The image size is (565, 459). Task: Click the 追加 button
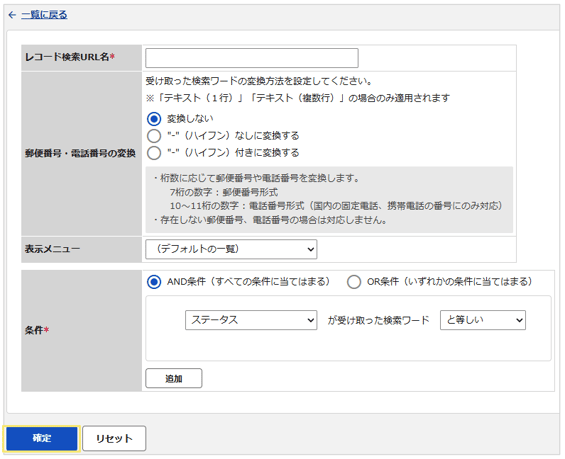(174, 378)
